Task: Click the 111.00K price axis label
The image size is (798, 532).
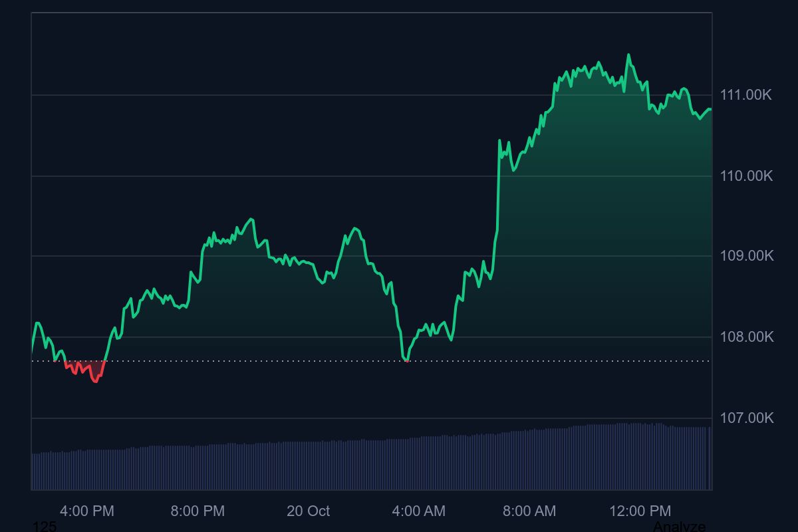Action: (745, 95)
